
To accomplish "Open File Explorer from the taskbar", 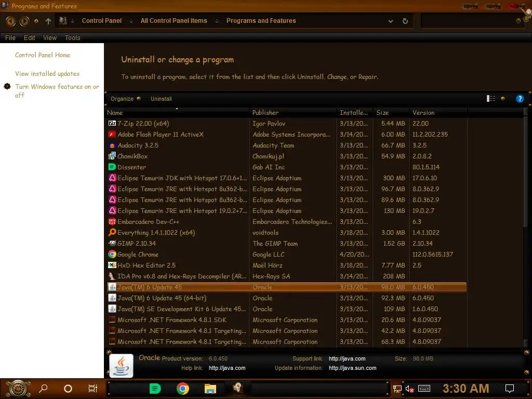I will click(210, 389).
